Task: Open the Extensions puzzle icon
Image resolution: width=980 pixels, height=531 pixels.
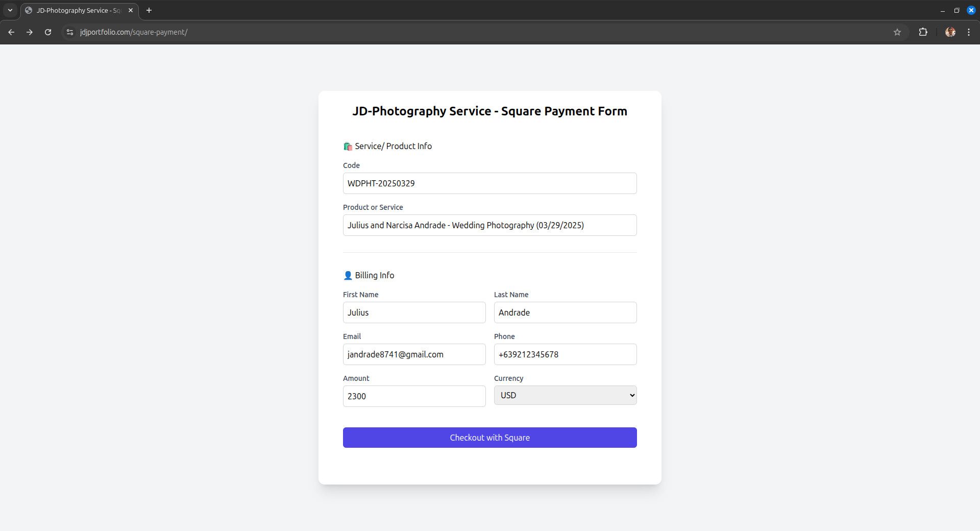Action: pyautogui.click(x=923, y=32)
